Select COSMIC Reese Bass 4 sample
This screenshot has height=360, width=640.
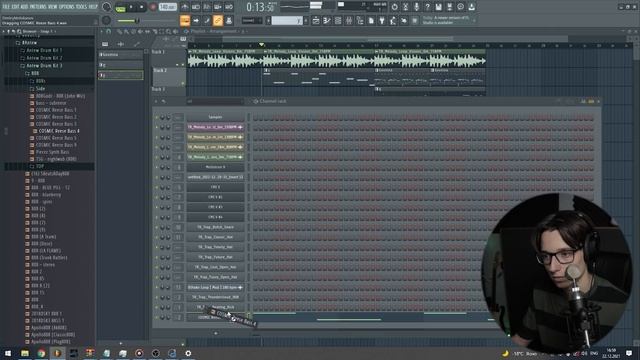(56, 131)
